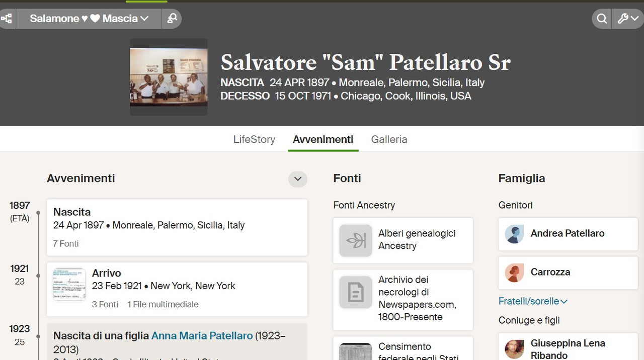Switch to the Galleria tab
The height and width of the screenshot is (360, 644).
(389, 139)
